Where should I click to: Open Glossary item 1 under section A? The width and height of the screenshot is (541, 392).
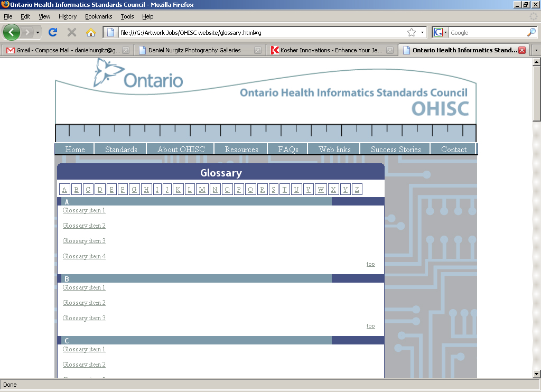click(x=84, y=210)
